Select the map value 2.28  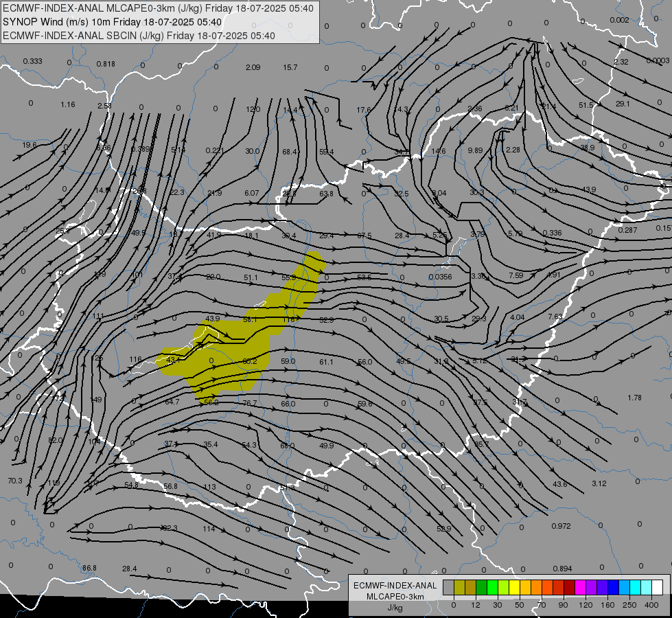pyautogui.click(x=513, y=150)
